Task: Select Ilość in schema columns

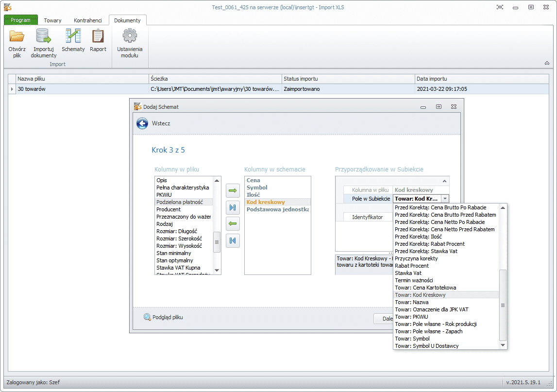Action: (x=277, y=195)
